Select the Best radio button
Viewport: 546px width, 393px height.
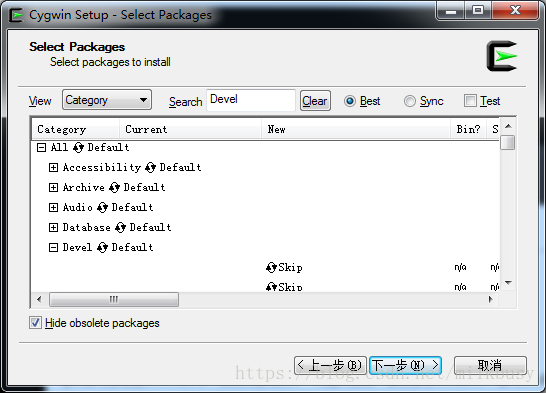350,101
